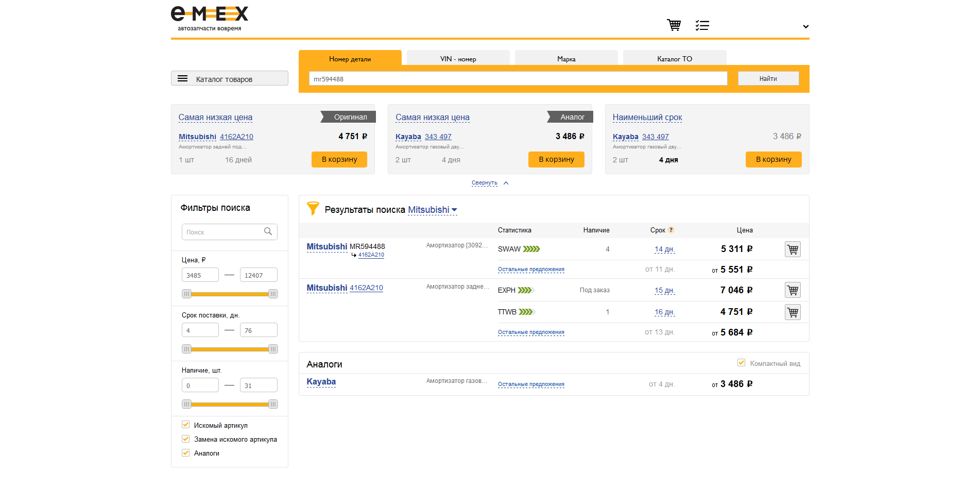Image resolution: width=980 pixels, height=486 pixels.
Task: Show other offers for Mitsubishi 4162A210
Action: click(531, 332)
